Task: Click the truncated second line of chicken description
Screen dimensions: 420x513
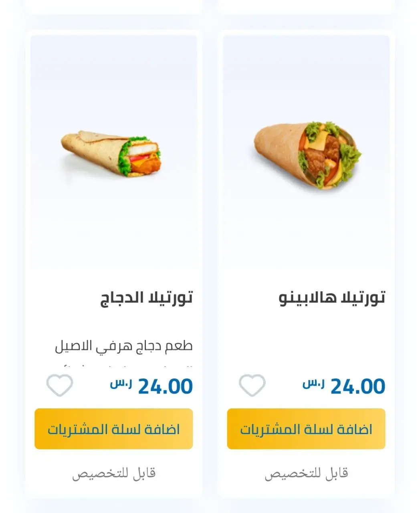Action: coord(124,366)
